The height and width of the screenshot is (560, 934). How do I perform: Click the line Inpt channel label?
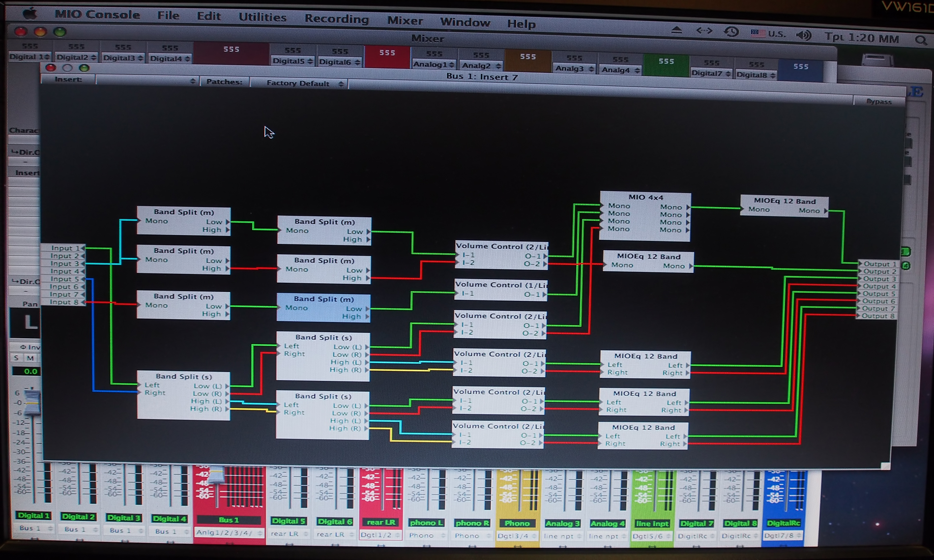click(652, 524)
